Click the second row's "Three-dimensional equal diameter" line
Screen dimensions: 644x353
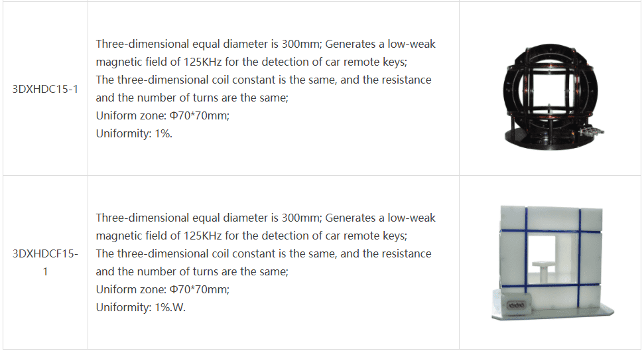point(265,218)
